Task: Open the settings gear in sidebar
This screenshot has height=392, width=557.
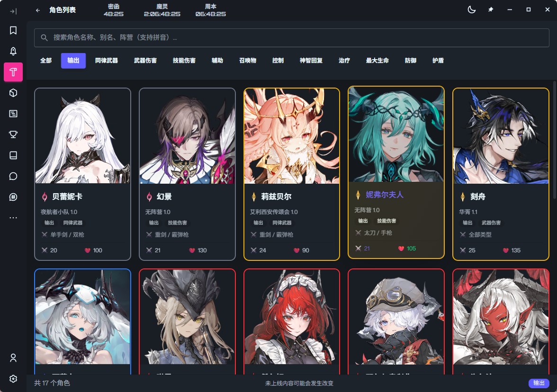Action: tap(13, 379)
